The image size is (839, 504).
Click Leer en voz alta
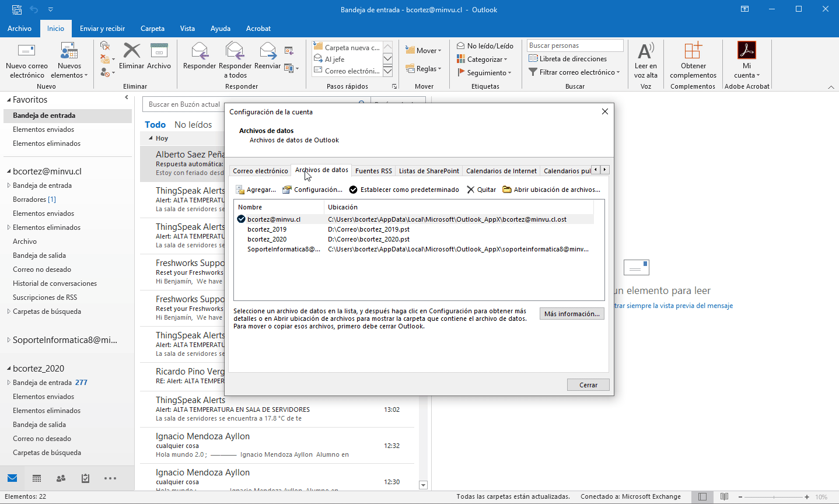[x=645, y=61]
